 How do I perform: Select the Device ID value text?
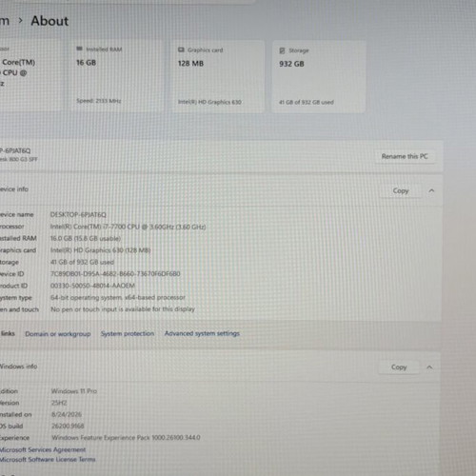tap(115, 273)
